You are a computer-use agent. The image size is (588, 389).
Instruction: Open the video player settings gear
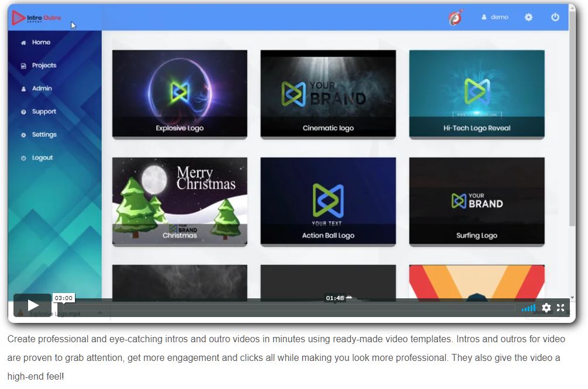click(x=546, y=308)
